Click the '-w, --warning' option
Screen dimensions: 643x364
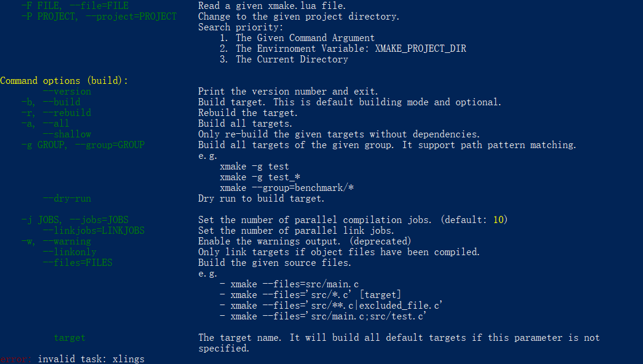click(56, 241)
